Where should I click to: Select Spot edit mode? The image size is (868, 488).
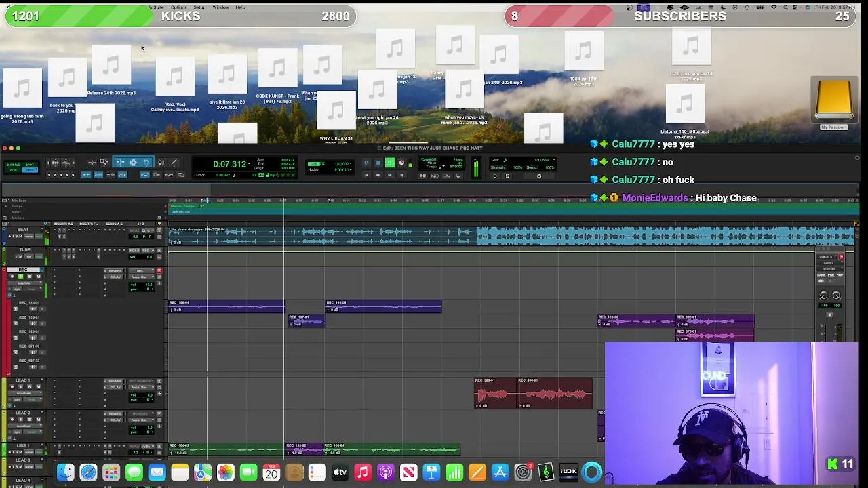[x=30, y=165]
